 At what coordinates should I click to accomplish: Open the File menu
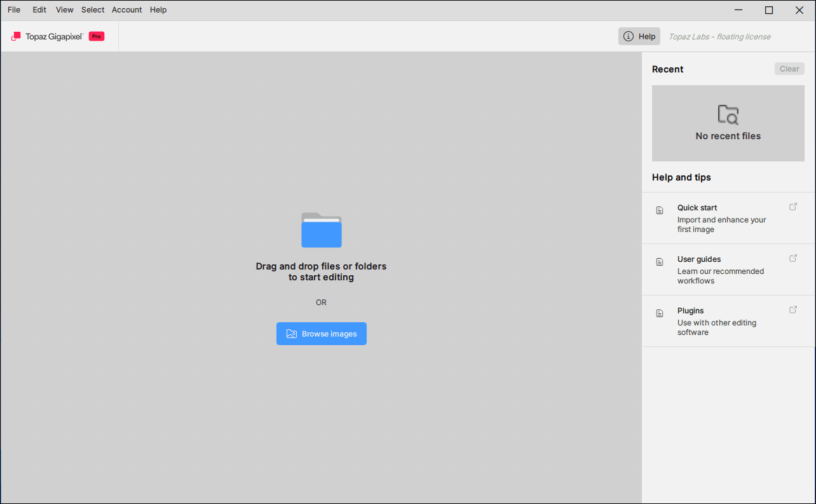14,10
